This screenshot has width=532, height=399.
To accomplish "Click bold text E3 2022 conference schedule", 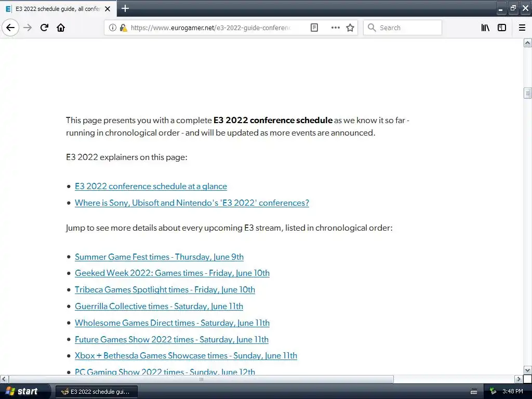I will pyautogui.click(x=273, y=121).
